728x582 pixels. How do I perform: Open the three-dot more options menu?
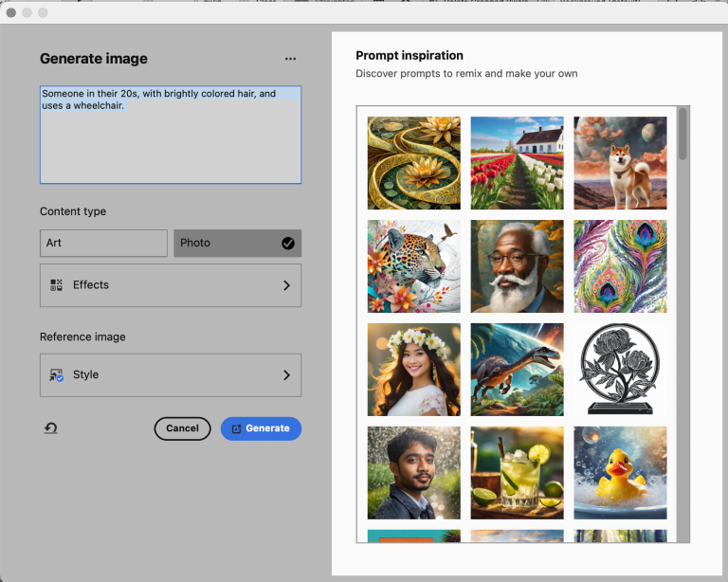click(x=290, y=59)
